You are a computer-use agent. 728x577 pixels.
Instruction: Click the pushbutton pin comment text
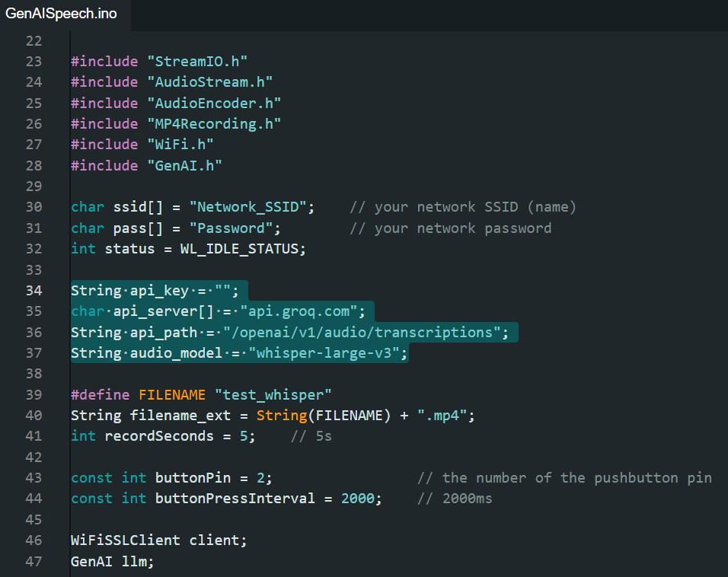click(564, 478)
